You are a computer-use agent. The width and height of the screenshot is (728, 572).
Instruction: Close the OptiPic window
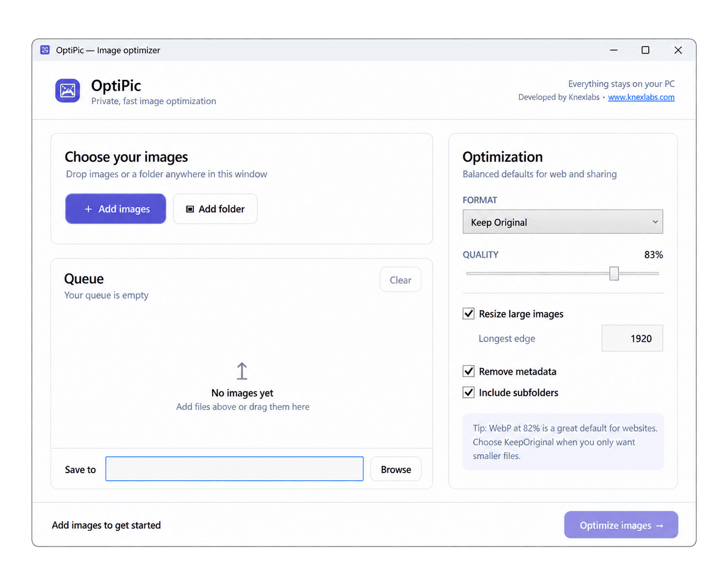678,50
